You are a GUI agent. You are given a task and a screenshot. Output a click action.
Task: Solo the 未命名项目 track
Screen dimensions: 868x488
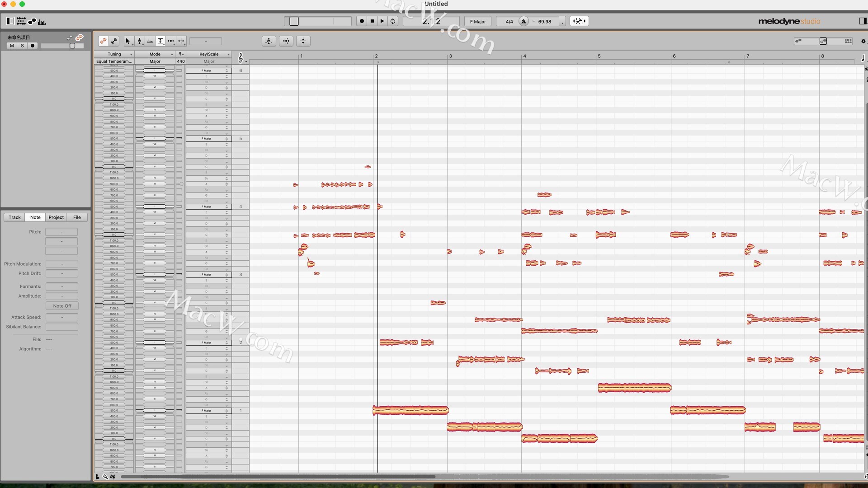click(x=22, y=46)
